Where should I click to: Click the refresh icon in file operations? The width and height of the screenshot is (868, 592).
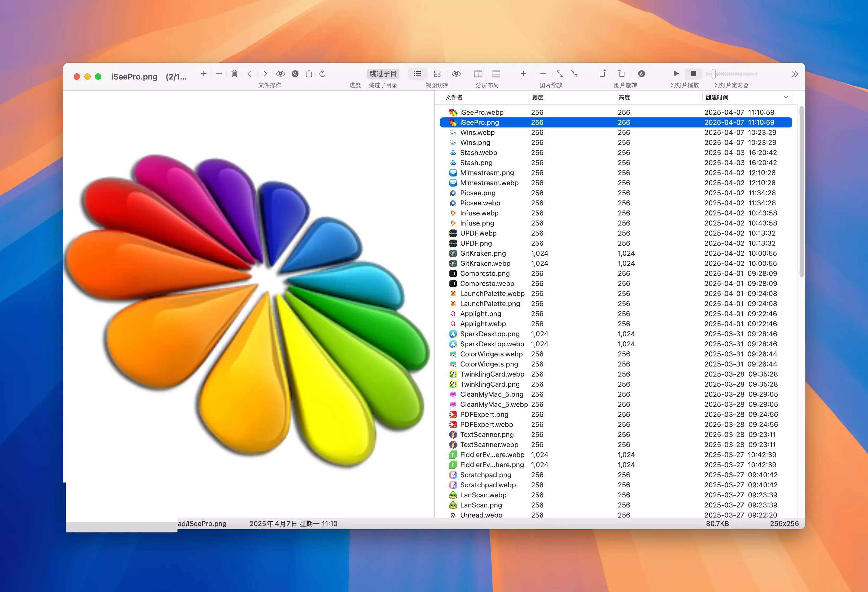coord(323,73)
